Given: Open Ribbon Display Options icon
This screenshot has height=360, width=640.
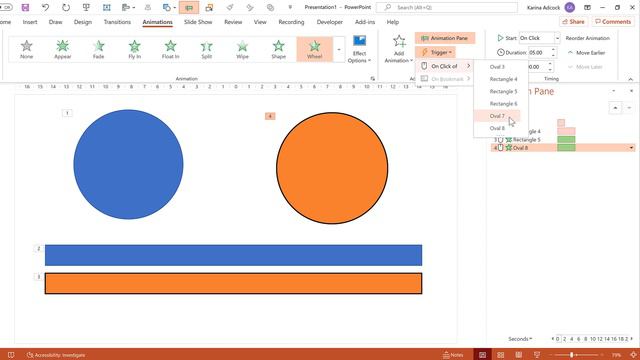Looking at the screenshot, I should pyautogui.click(x=587, y=7).
